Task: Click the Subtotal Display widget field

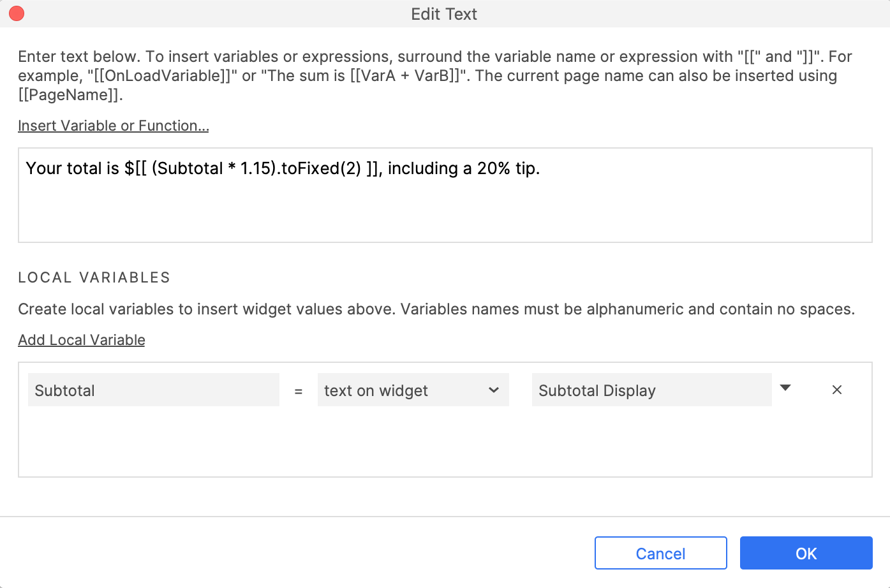Action: pyautogui.click(x=651, y=390)
